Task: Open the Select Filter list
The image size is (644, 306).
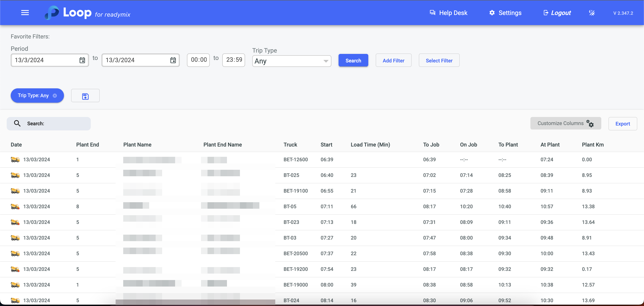Action: (x=439, y=60)
